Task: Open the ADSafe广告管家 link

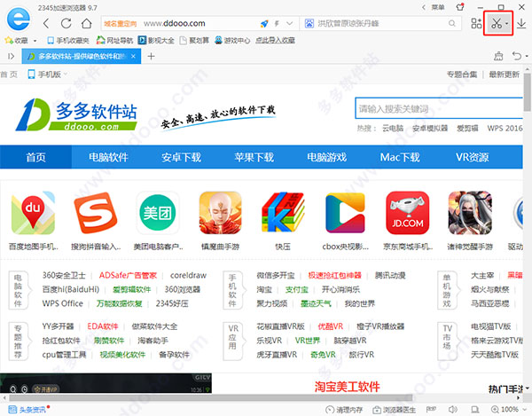Action: click(128, 275)
